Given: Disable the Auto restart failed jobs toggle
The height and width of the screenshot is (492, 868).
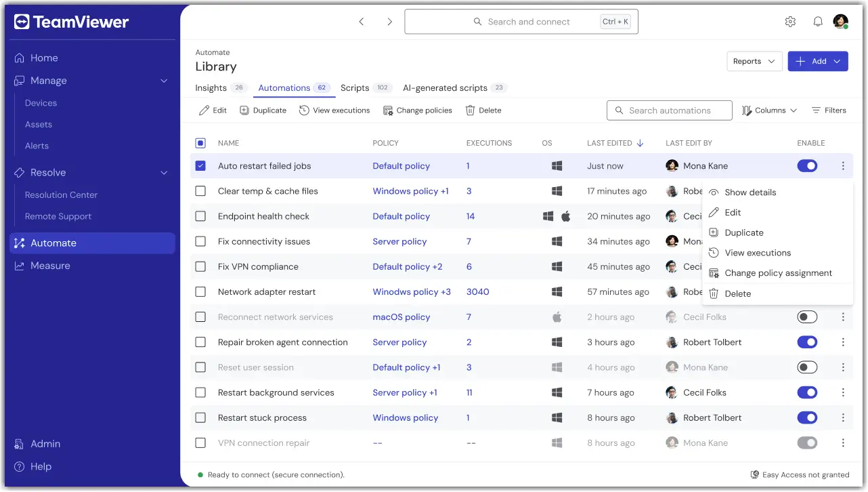Looking at the screenshot, I should tap(807, 166).
